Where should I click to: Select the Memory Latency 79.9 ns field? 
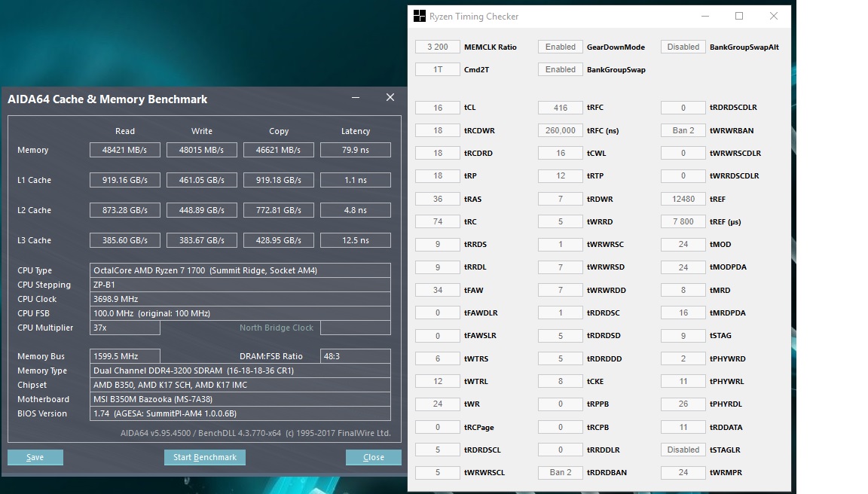pyautogui.click(x=356, y=150)
